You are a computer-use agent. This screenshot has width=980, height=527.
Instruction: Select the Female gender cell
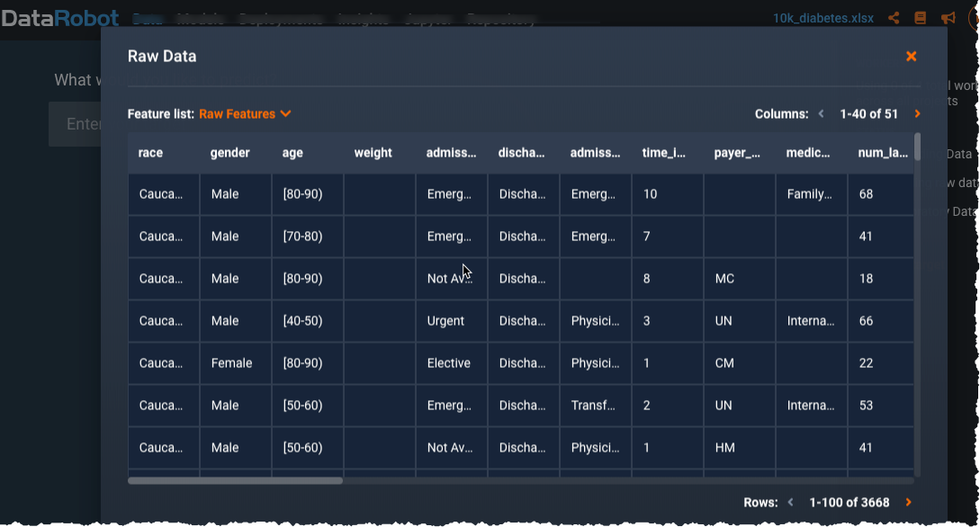coord(231,363)
